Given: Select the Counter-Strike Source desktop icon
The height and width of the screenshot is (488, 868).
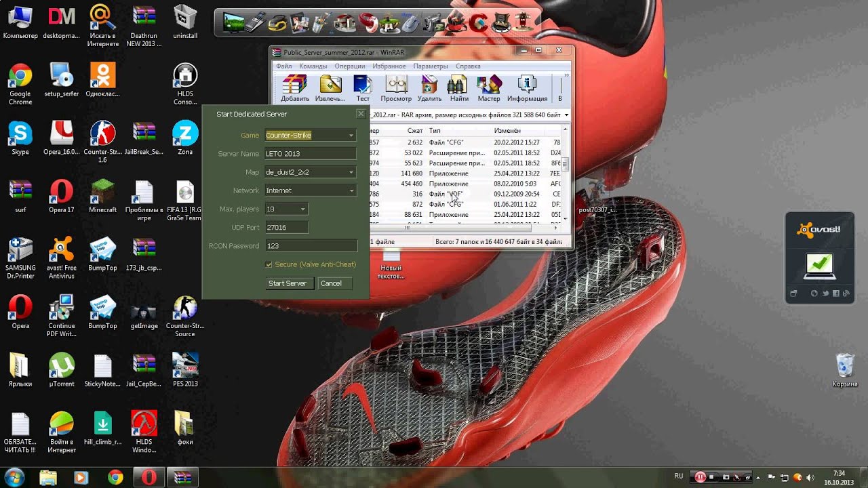Looking at the screenshot, I should coord(184,316).
